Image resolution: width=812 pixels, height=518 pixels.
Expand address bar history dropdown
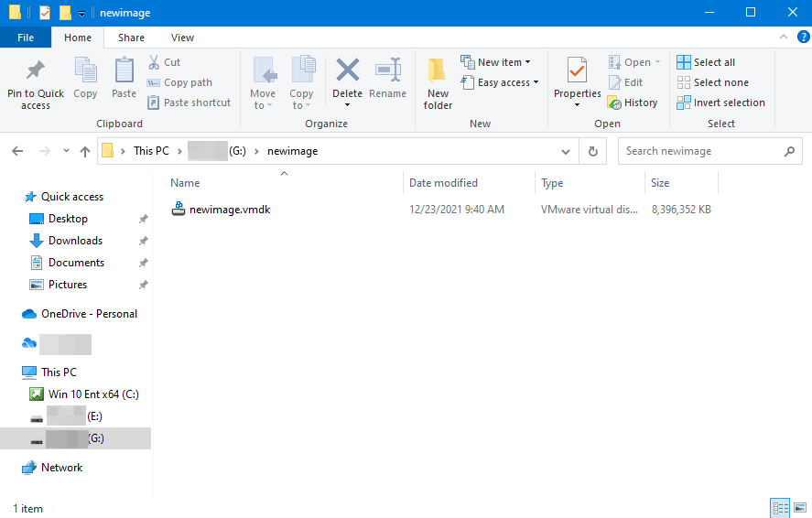[x=566, y=152]
